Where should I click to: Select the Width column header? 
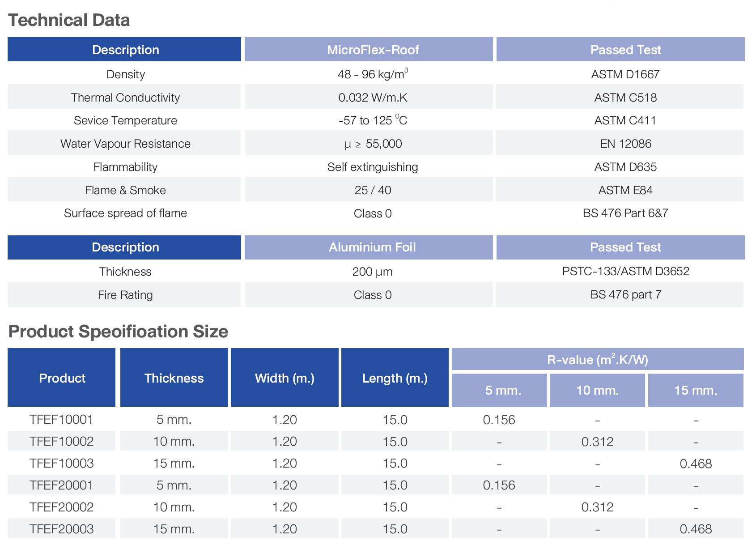point(284,378)
